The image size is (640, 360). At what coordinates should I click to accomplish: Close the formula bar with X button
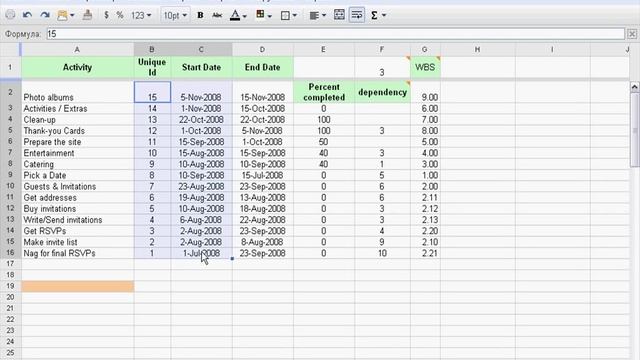click(x=632, y=34)
